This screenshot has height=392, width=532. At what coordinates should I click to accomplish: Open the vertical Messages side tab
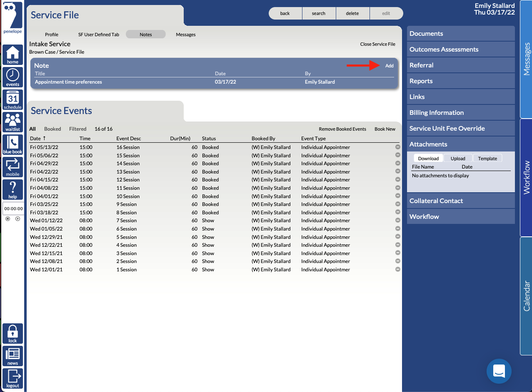pyautogui.click(x=526, y=59)
